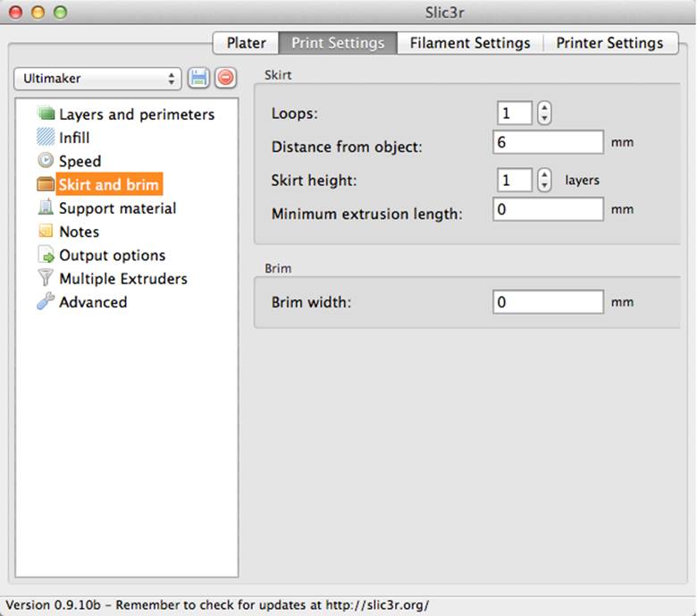Screen dimensions: 697x616
Task: Click the Brim width input field
Action: (548, 302)
